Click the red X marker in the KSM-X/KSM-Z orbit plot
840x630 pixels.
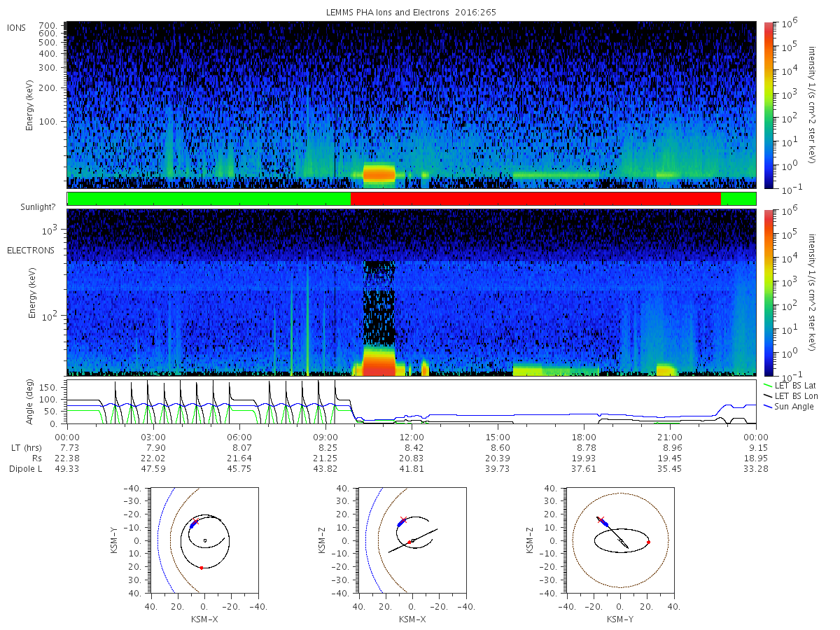(403, 519)
